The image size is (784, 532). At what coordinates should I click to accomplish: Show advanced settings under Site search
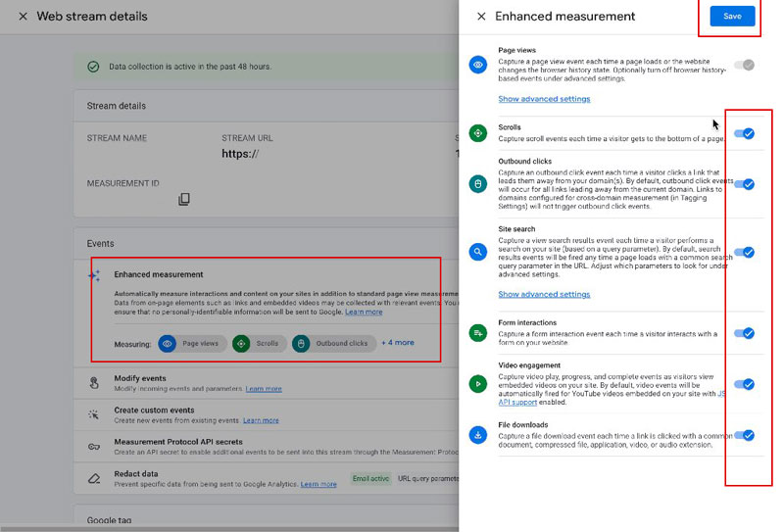coord(544,295)
